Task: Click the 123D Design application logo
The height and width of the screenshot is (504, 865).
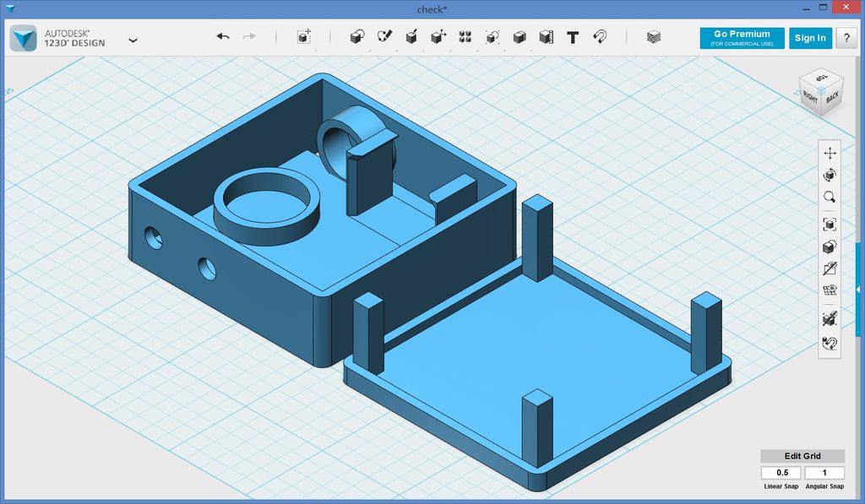Action: click(24, 38)
